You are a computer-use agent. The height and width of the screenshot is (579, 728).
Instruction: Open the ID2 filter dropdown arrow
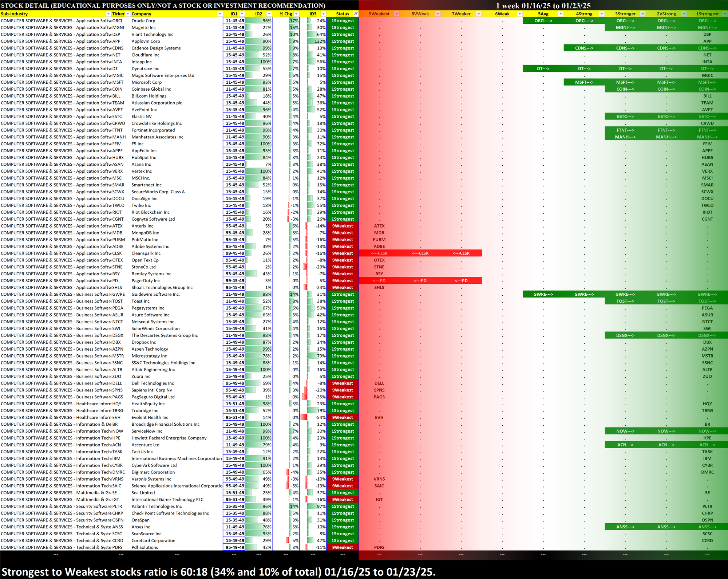tap(269, 14)
